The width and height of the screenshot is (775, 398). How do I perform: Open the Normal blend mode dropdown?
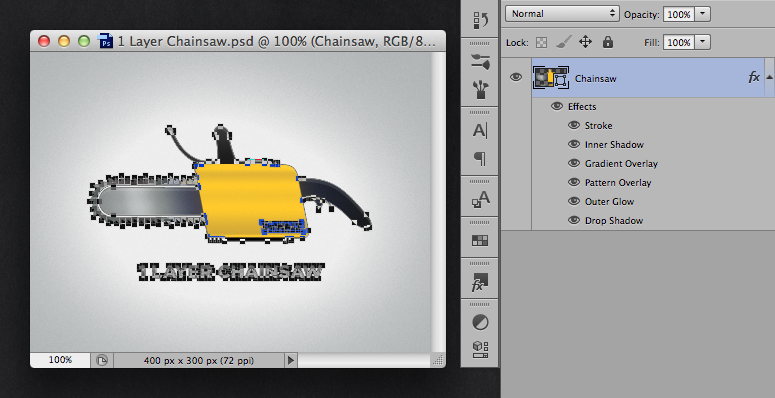click(x=562, y=14)
